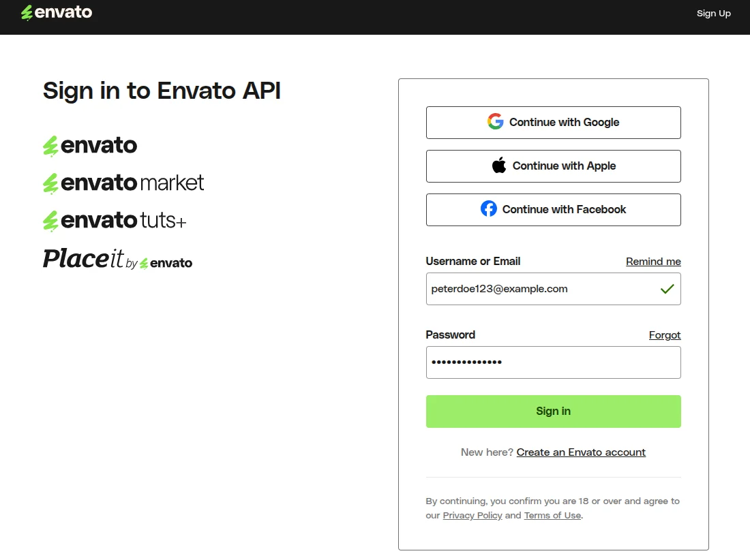Click the 'Sign in to Envato API' heading

pos(162,91)
